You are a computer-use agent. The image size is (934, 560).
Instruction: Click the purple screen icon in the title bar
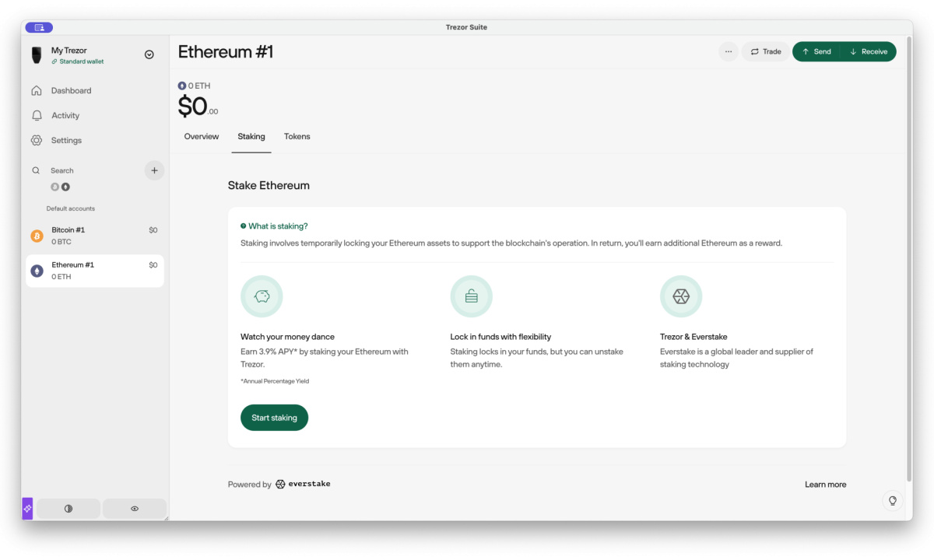[x=39, y=27]
